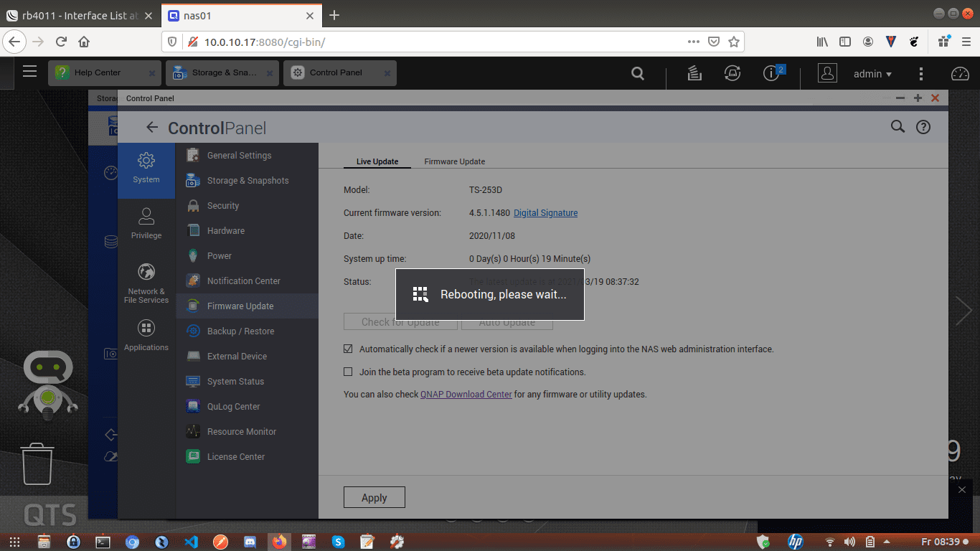Open the three-dot More menu in QTS bar
This screenshot has width=980, height=551.
(921, 73)
